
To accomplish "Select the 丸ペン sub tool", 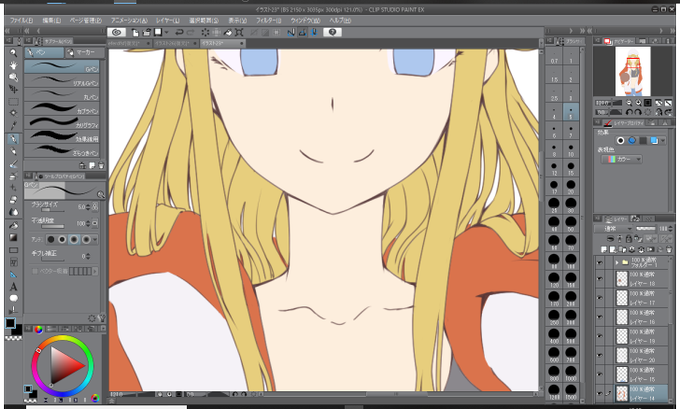I will (62, 94).
